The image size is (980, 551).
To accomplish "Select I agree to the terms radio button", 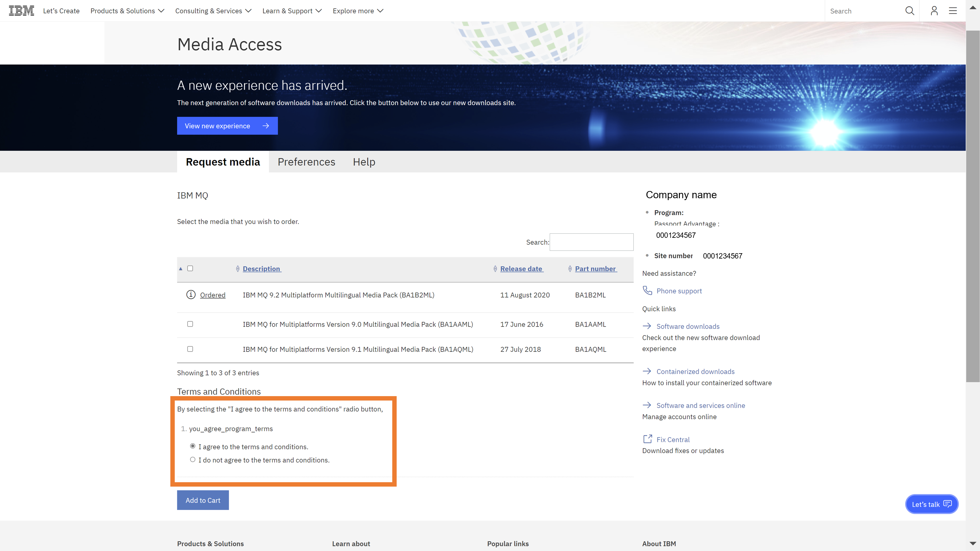I will point(193,446).
